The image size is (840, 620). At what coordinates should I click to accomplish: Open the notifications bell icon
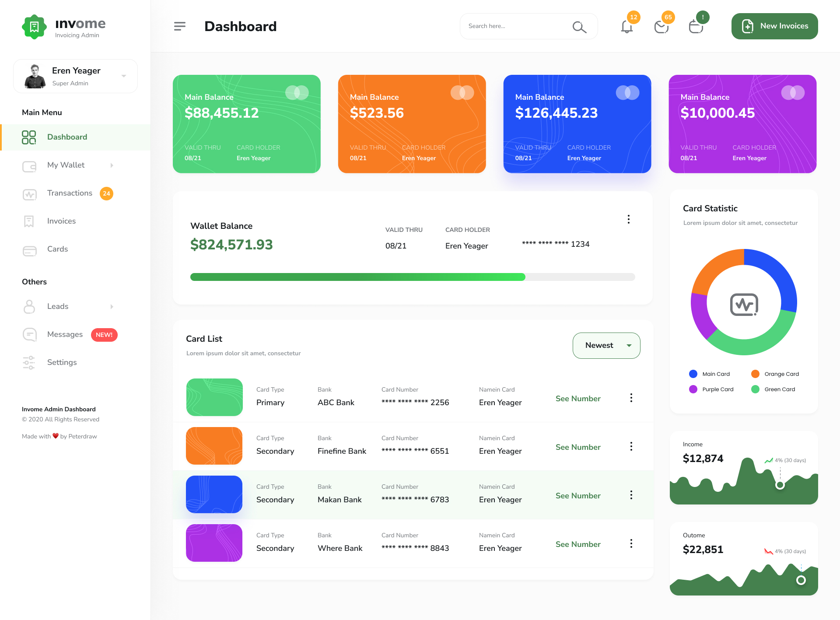click(x=626, y=27)
